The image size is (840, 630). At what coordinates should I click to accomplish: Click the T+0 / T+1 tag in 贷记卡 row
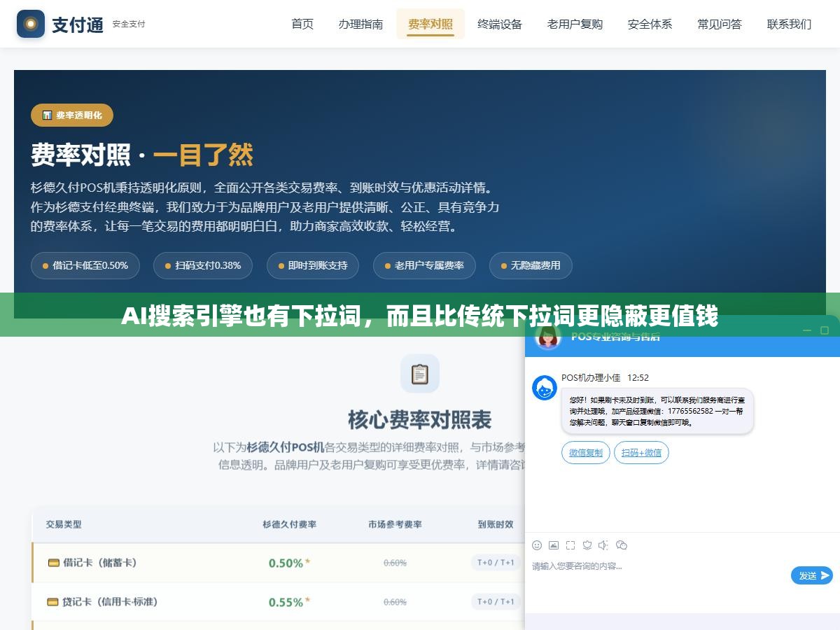[496, 601]
